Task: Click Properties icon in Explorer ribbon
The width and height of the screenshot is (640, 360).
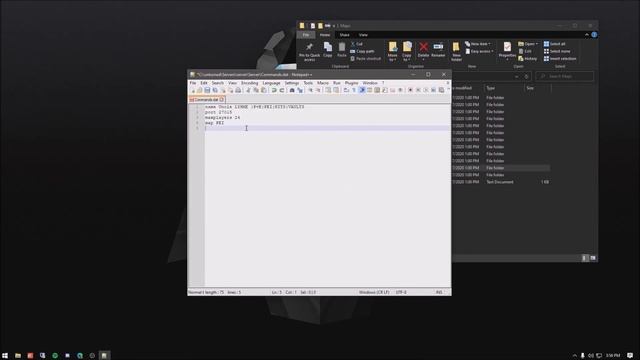Action: [x=507, y=50]
